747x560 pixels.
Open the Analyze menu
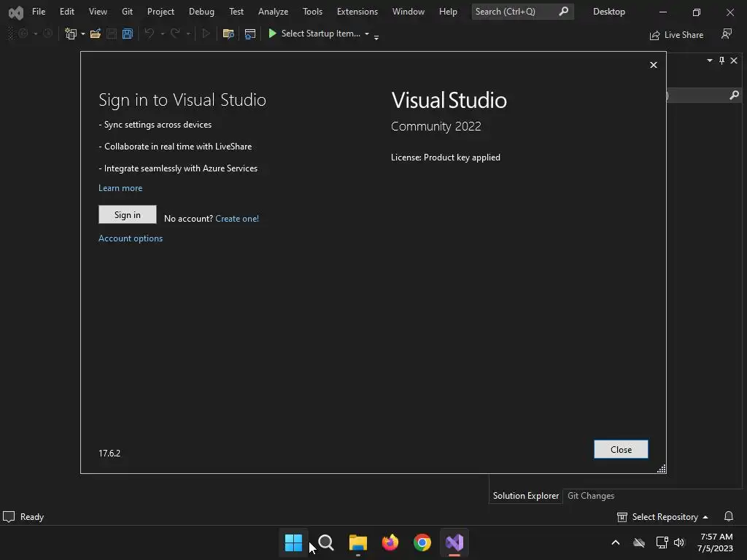(x=273, y=12)
